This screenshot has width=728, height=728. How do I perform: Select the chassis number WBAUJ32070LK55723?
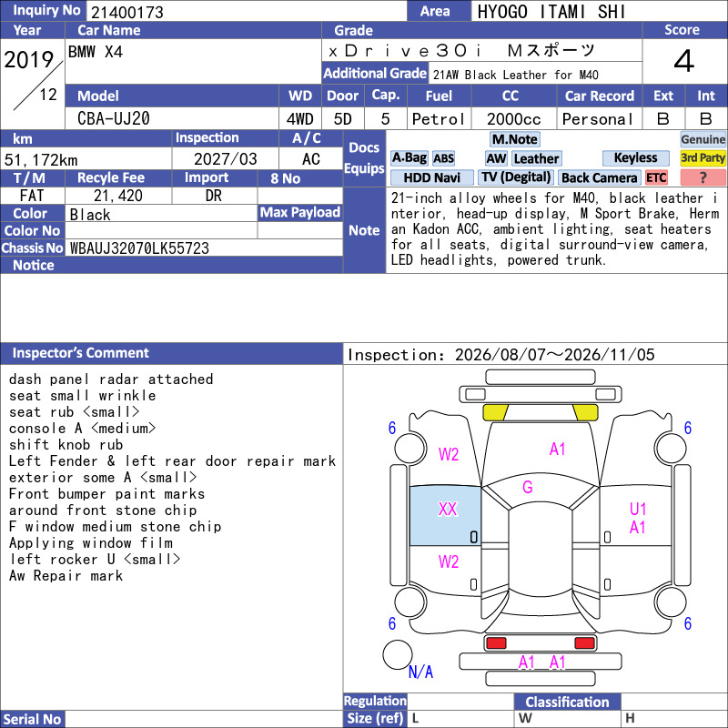[x=139, y=248]
